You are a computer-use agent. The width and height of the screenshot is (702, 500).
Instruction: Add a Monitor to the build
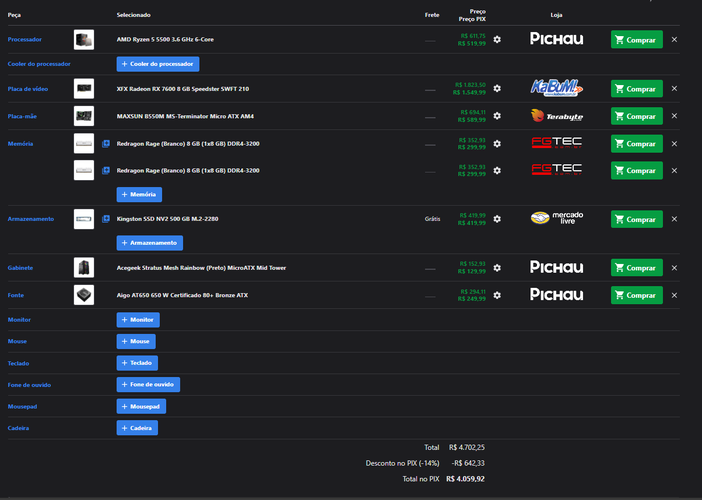click(138, 320)
